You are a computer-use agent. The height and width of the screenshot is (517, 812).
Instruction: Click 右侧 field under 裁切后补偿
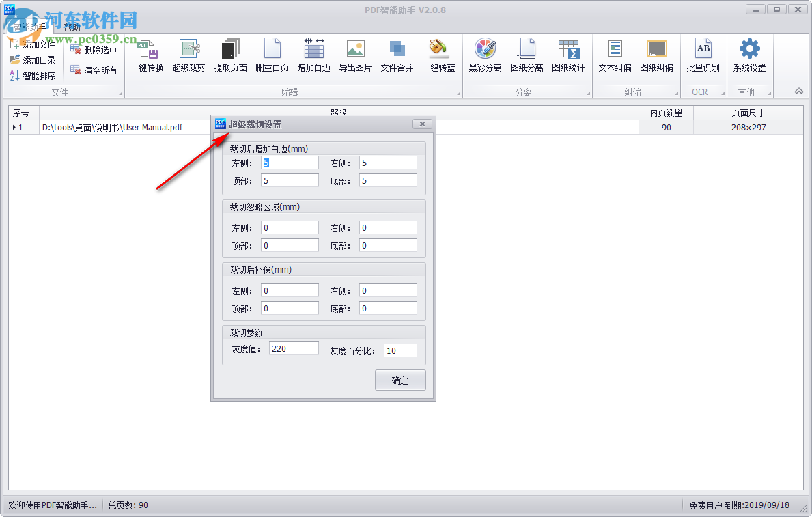(388, 290)
